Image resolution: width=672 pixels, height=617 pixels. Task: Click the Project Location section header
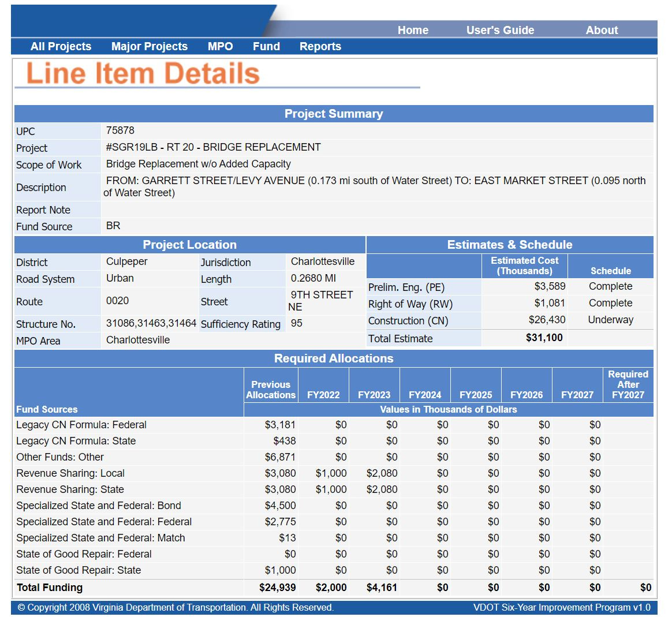click(190, 245)
